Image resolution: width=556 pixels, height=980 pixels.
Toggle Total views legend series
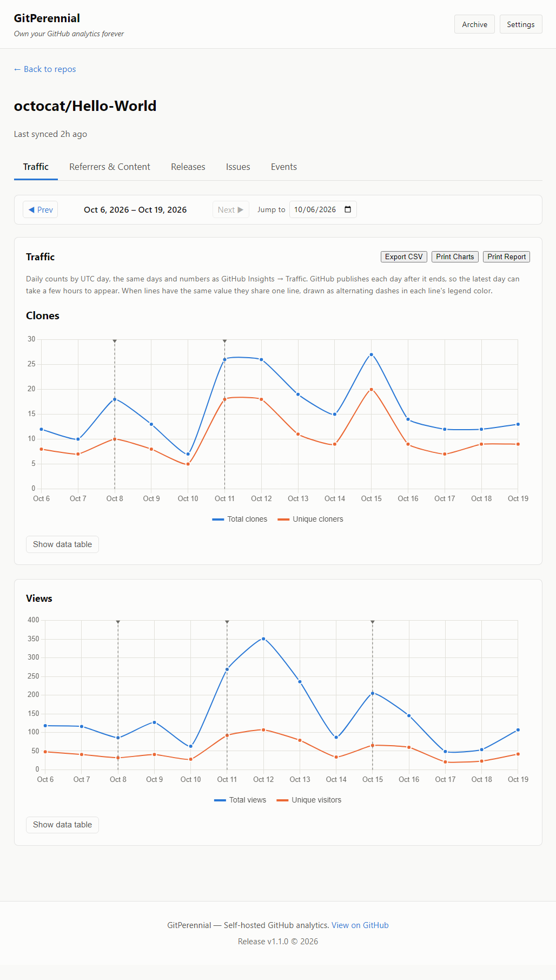[240, 800]
